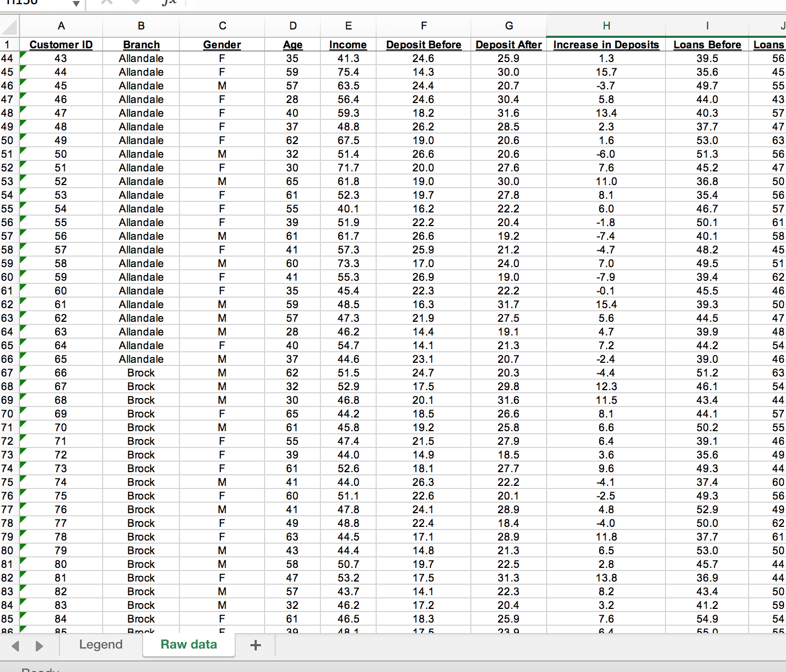Click the Customer ID header cell
786x672 pixels.
[61, 45]
